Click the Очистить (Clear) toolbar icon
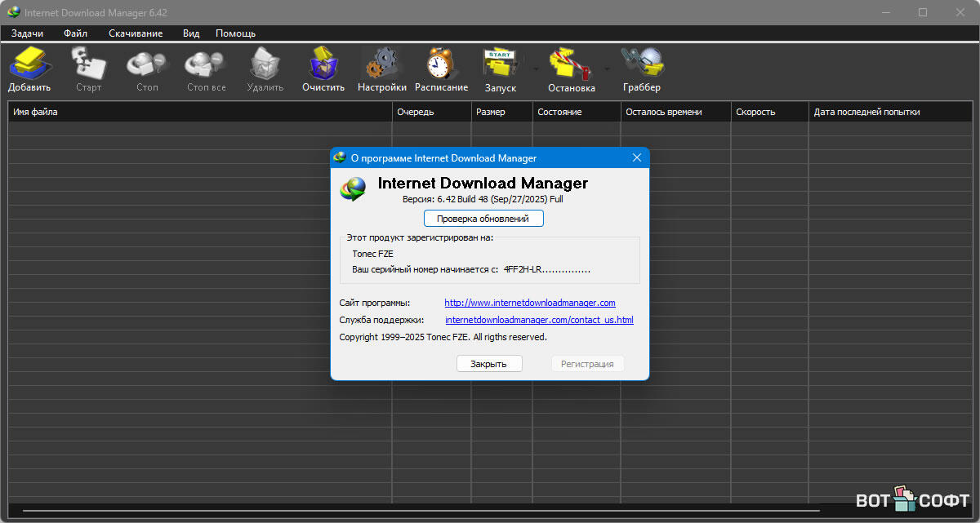The height and width of the screenshot is (523, 980). coord(323,69)
